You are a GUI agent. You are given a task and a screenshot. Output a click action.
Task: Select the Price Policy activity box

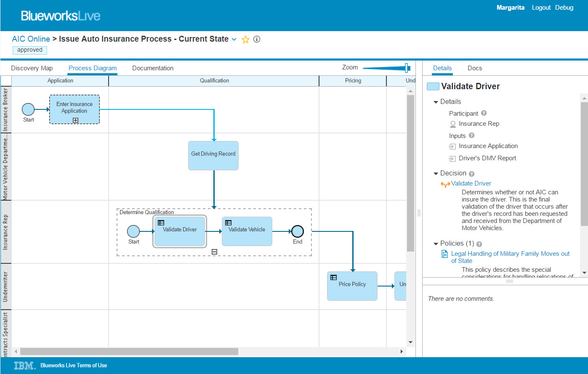[x=352, y=286]
